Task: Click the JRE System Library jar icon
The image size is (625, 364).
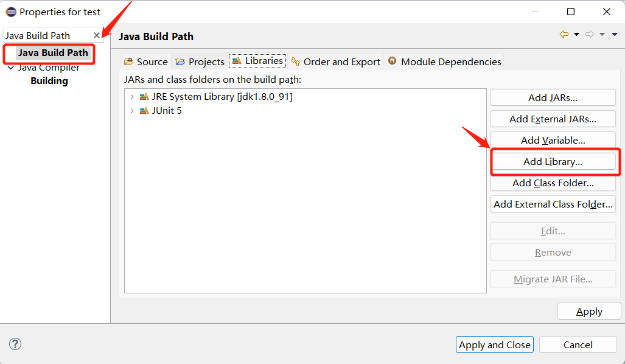Action: [x=144, y=96]
